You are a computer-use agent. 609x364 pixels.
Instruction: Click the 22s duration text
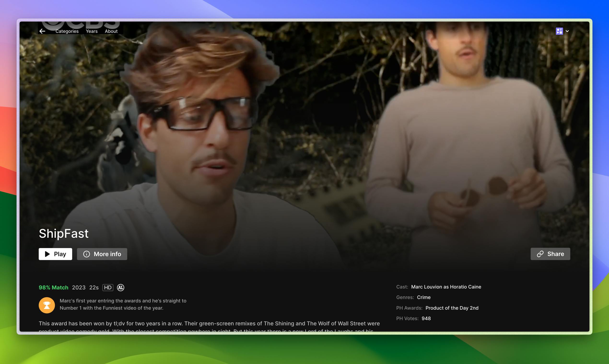[x=94, y=287]
